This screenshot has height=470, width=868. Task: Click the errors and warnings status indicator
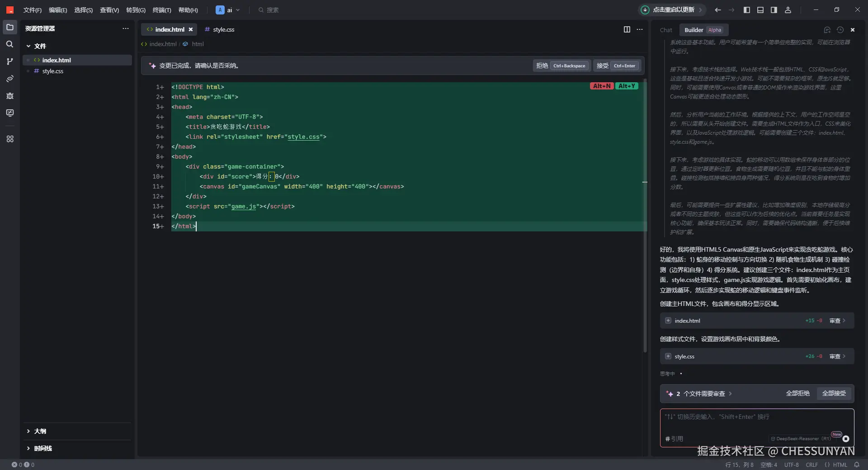(x=23, y=465)
